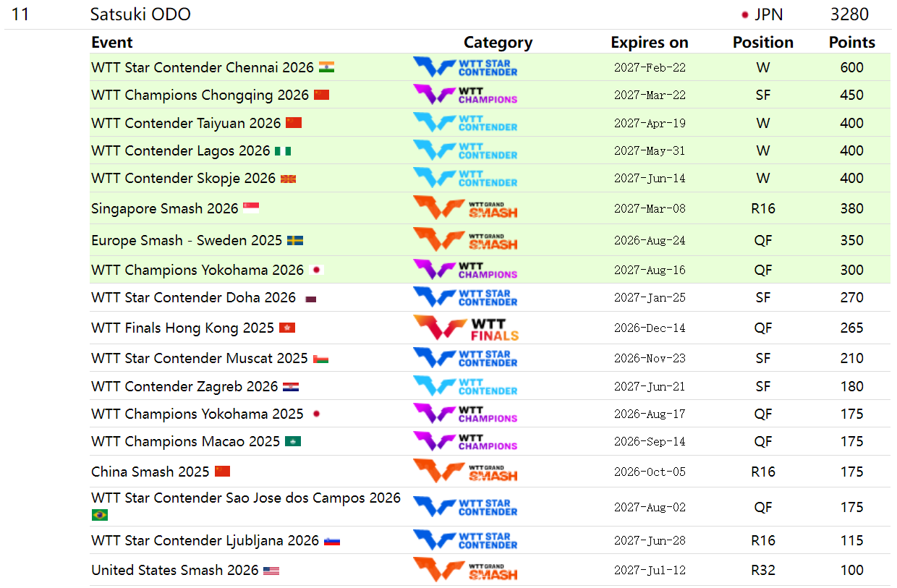Viewport: 897px width, 588px height.
Task: Click the Grand Smash logo for Europe Smash Sweden
Action: point(465,240)
